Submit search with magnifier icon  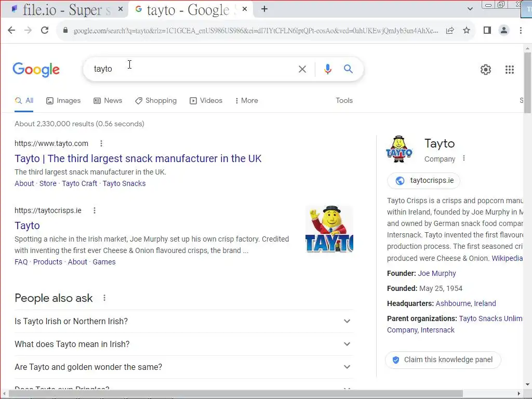[349, 69]
